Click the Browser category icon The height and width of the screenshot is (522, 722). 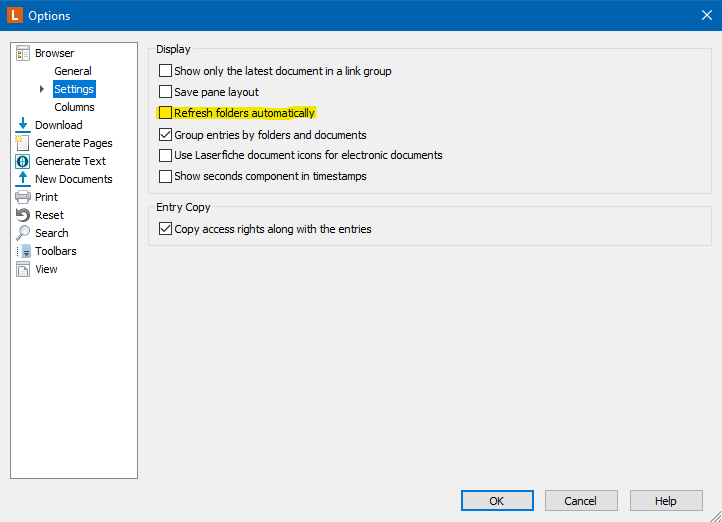23,53
